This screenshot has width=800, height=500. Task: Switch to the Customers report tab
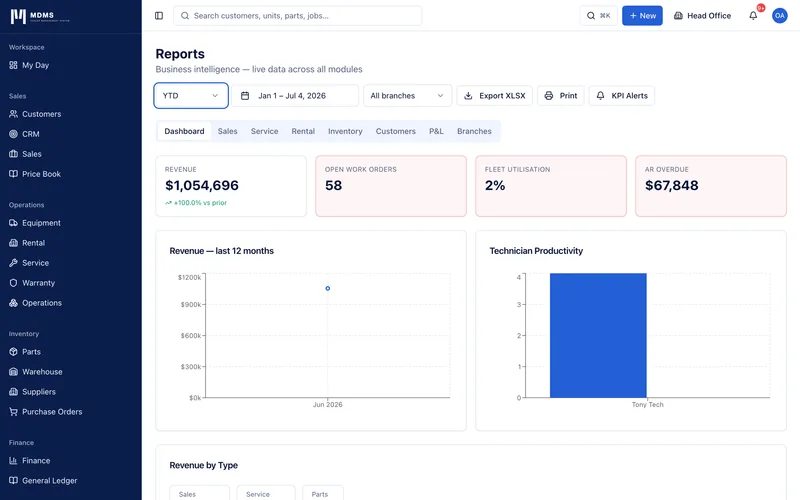coord(395,131)
